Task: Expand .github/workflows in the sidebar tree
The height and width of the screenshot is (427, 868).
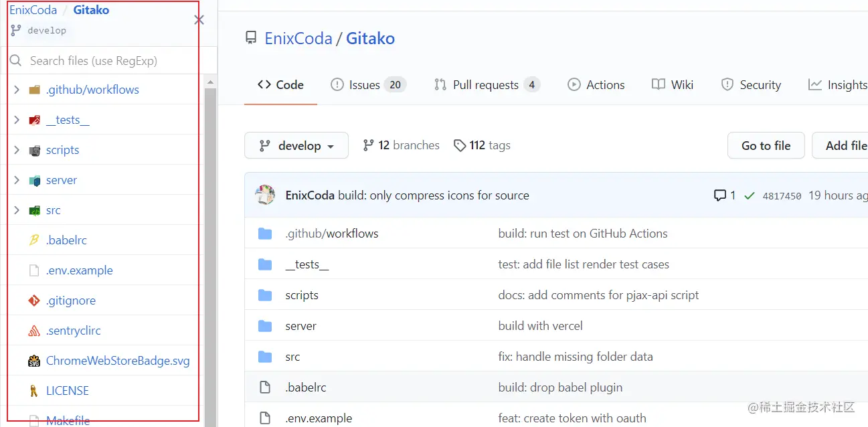Action: 17,90
